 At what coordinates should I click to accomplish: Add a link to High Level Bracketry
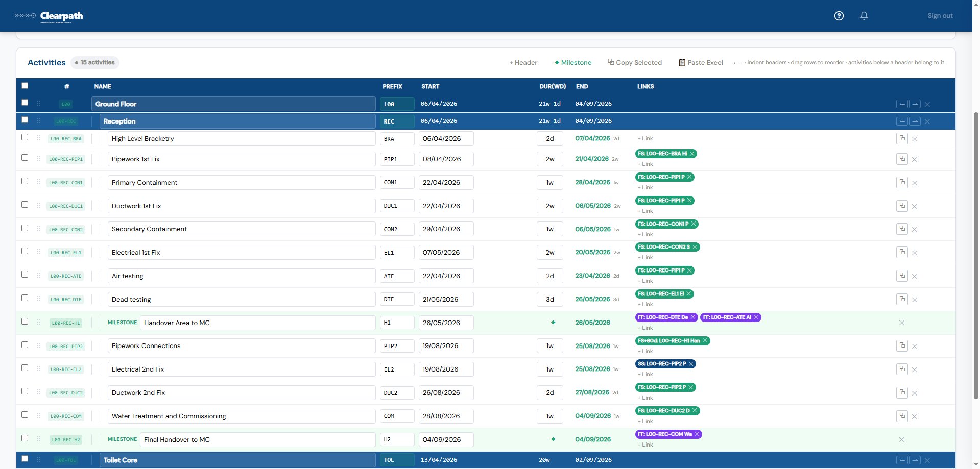point(645,138)
